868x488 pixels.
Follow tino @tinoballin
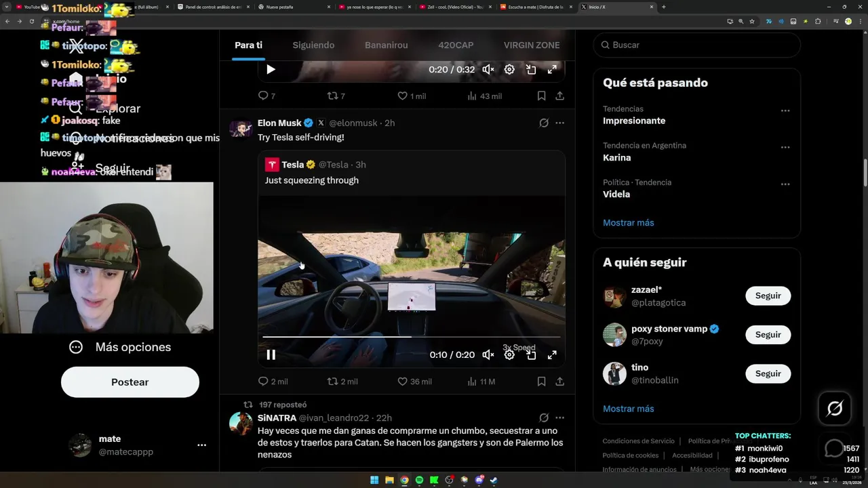point(768,373)
